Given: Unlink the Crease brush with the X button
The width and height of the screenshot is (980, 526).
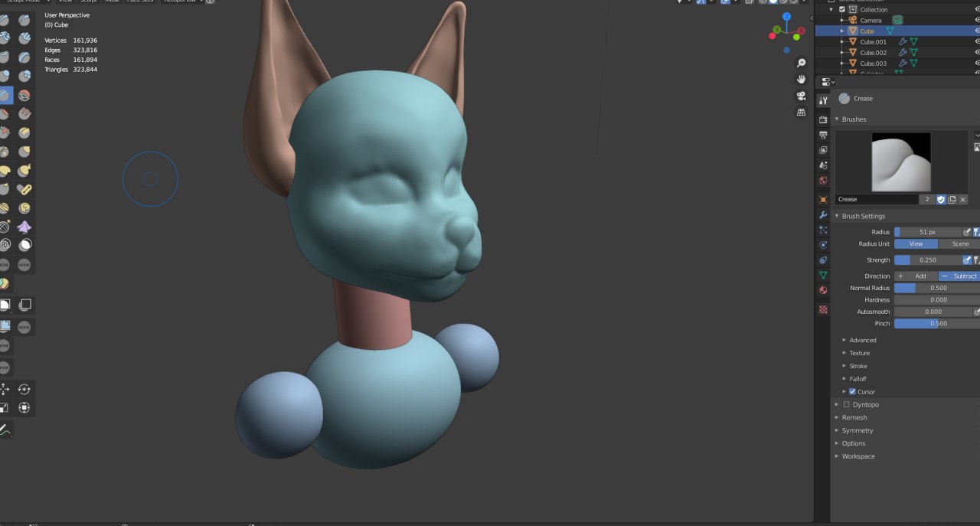Looking at the screenshot, I should (x=962, y=199).
